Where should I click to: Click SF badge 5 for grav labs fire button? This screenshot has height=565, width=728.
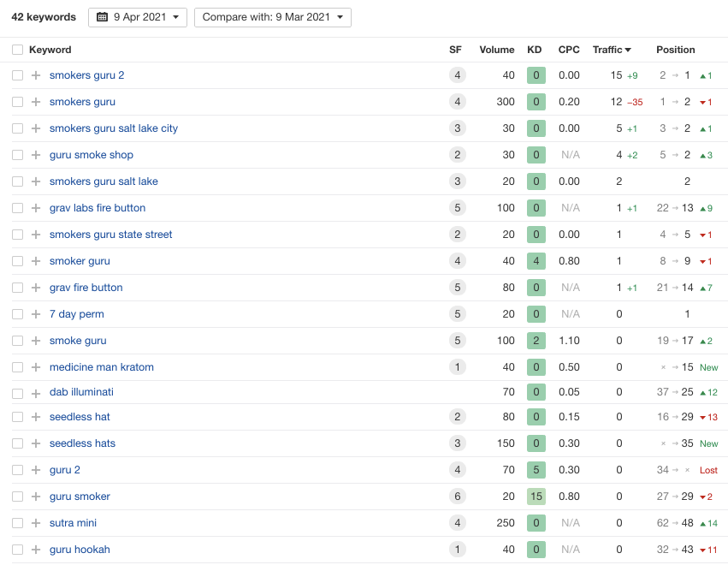458,208
